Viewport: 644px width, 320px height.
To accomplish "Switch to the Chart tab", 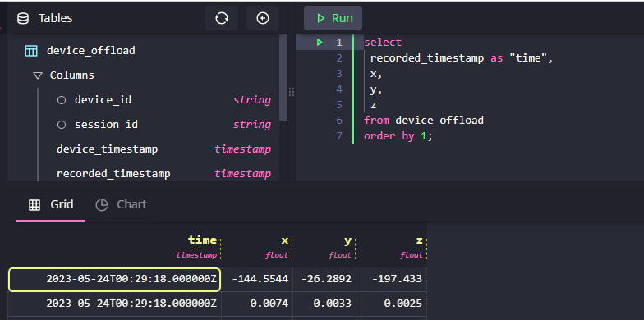I will [121, 204].
